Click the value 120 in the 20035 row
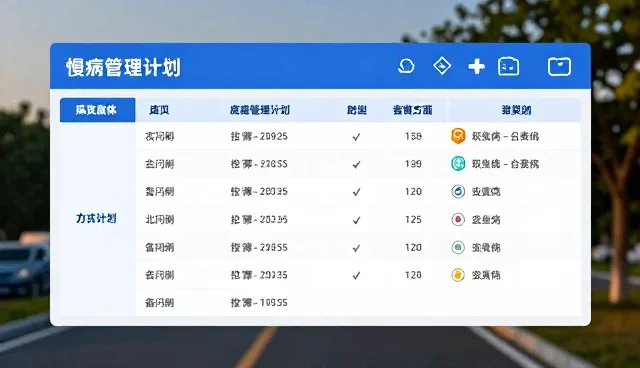Viewport: 640px width, 368px height. click(x=413, y=191)
